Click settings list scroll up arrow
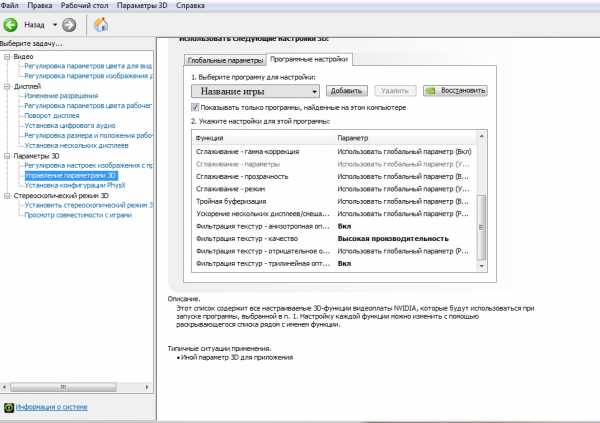 click(482, 136)
